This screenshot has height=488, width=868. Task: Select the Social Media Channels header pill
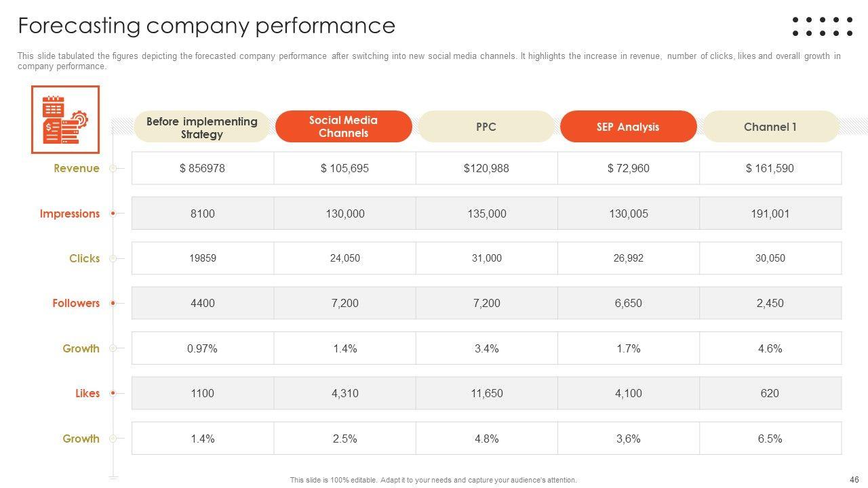click(x=343, y=127)
